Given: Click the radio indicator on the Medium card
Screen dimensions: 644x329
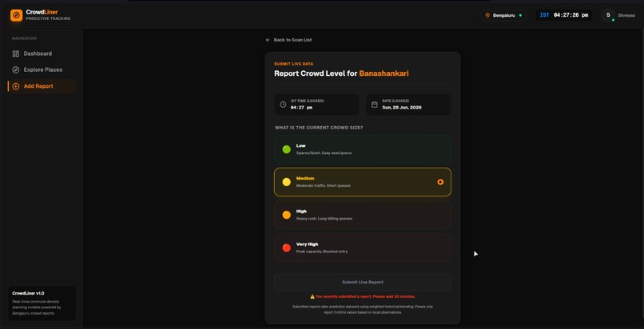Looking at the screenshot, I should tap(440, 182).
